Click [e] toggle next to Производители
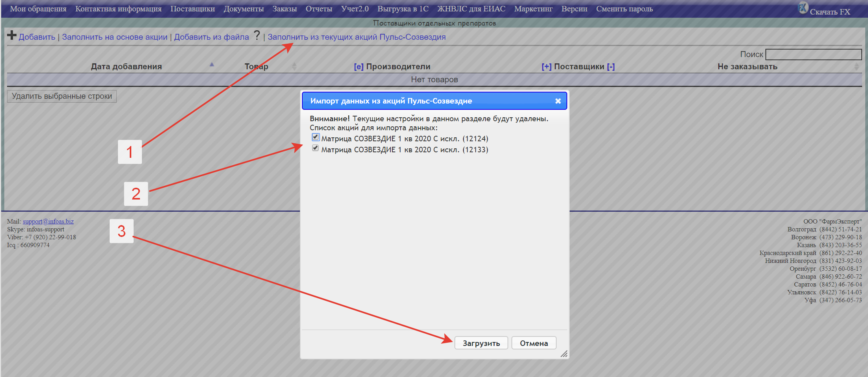The height and width of the screenshot is (377, 868). point(359,67)
